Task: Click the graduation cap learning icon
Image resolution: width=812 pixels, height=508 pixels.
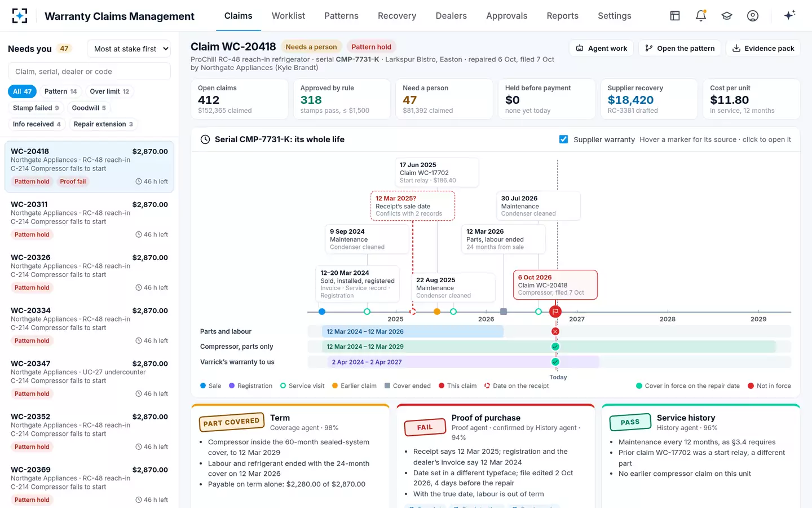Action: tap(727, 16)
